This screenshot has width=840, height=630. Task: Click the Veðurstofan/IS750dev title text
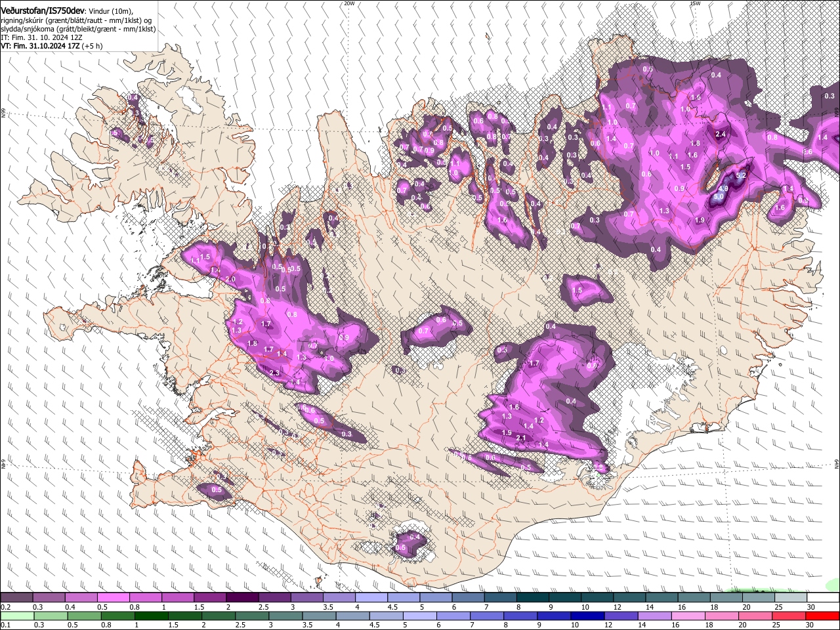43,10
